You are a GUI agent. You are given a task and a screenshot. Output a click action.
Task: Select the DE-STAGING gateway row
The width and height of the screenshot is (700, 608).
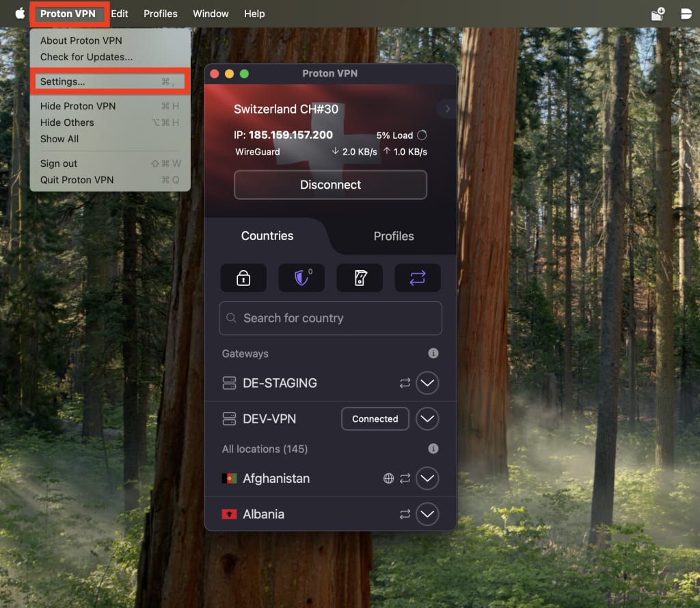click(330, 383)
